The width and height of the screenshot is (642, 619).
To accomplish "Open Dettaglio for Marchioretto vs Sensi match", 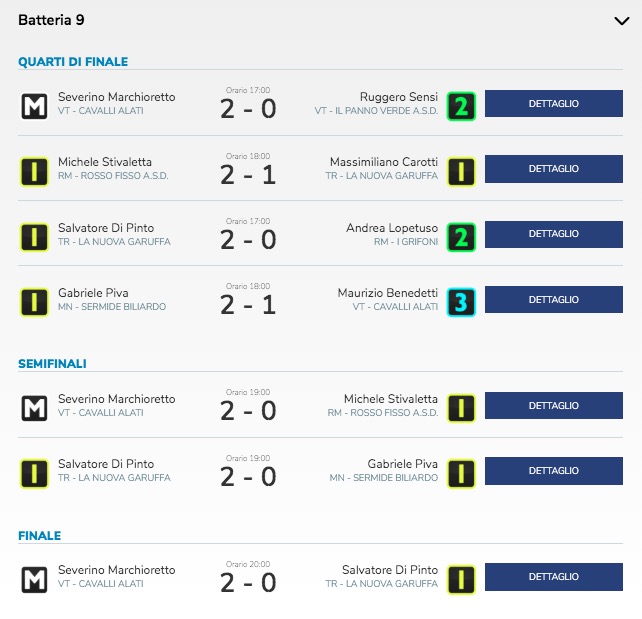I will pos(554,104).
